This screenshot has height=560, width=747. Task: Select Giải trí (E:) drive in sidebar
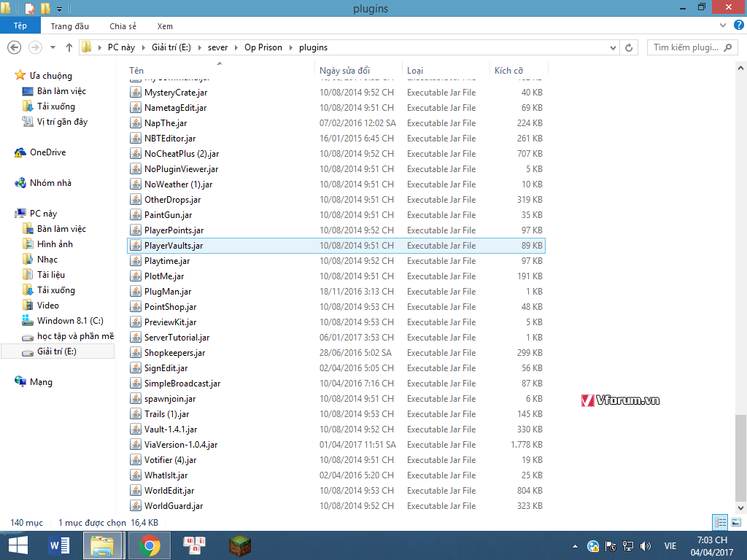tap(57, 351)
